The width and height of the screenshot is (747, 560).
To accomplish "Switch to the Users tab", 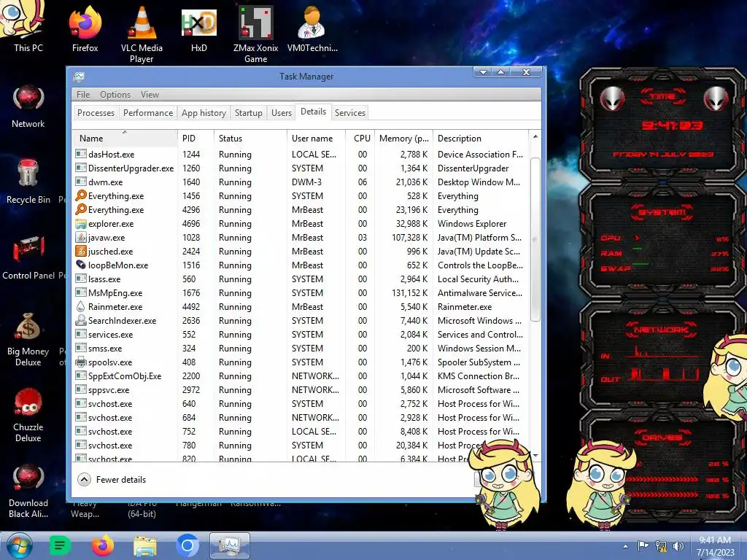I will [x=282, y=113].
